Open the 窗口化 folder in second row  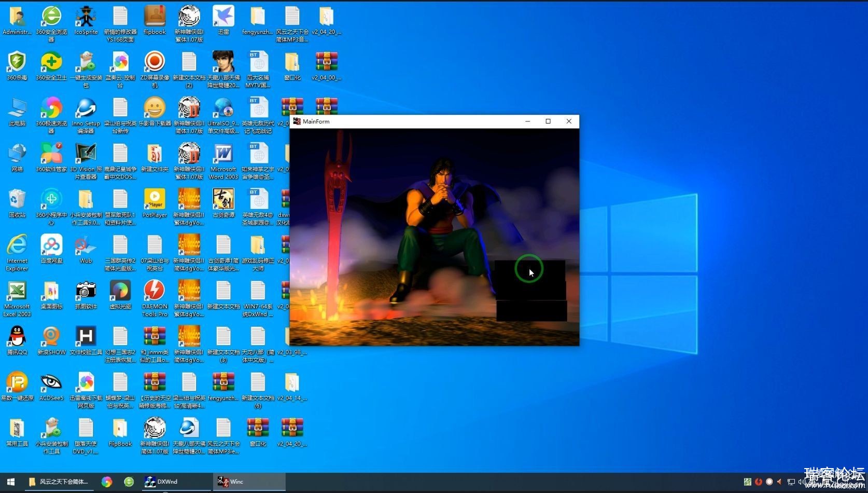pos(292,66)
